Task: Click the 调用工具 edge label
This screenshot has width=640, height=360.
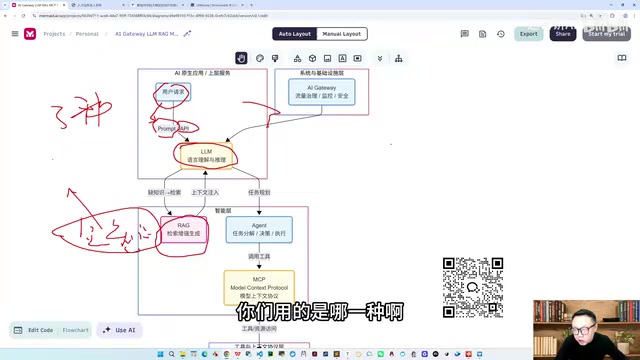Action: (x=259, y=256)
